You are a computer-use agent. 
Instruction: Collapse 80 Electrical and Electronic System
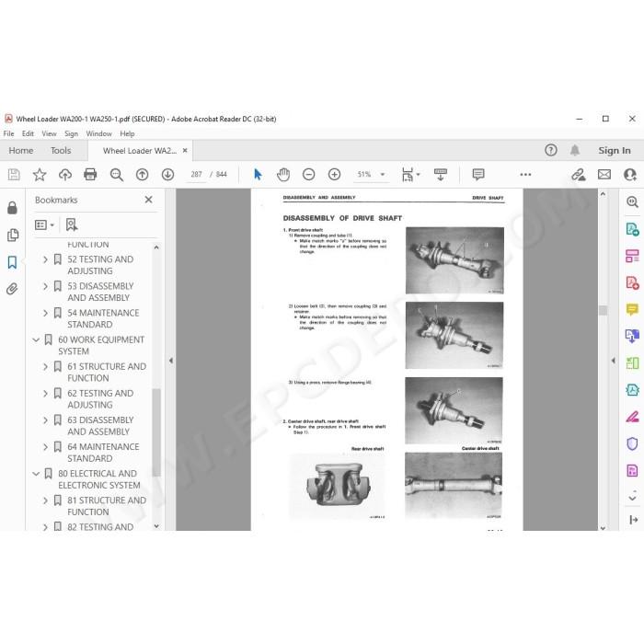point(36,474)
